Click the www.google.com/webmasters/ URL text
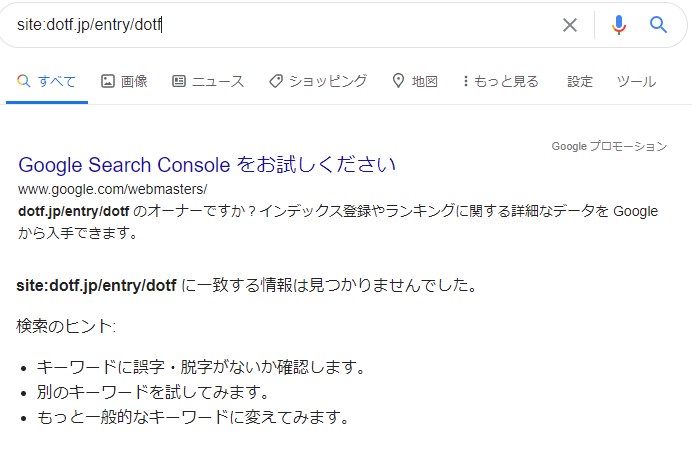This screenshot has height=469, width=692. tap(113, 189)
